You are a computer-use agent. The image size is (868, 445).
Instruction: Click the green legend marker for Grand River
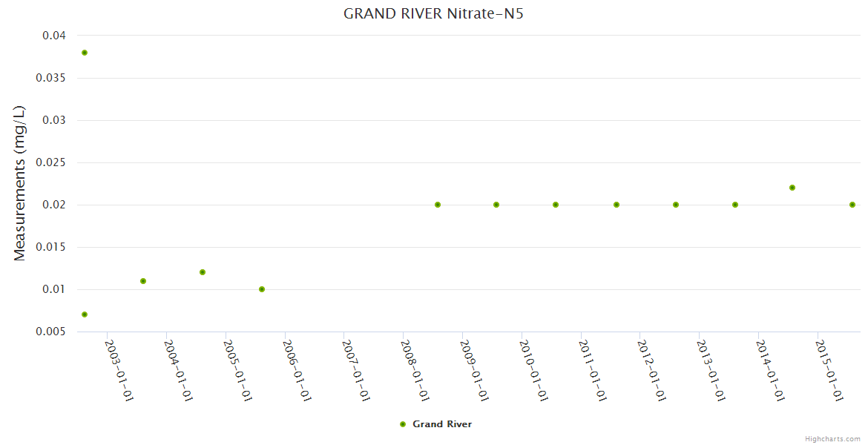tap(403, 424)
